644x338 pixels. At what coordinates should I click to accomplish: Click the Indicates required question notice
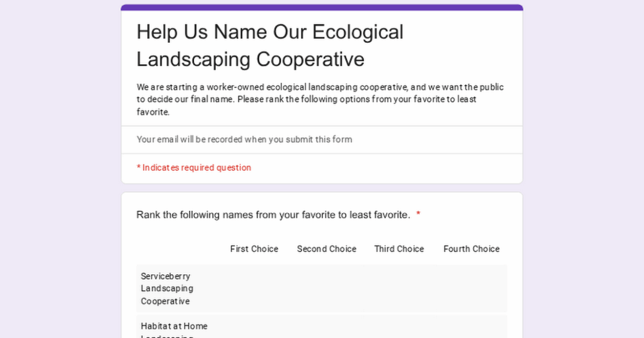click(x=194, y=167)
